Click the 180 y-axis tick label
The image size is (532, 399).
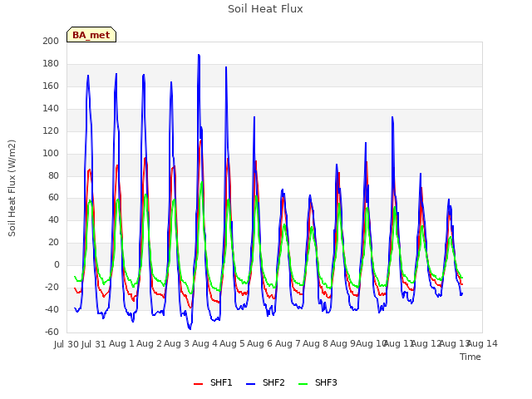(x=51, y=63)
